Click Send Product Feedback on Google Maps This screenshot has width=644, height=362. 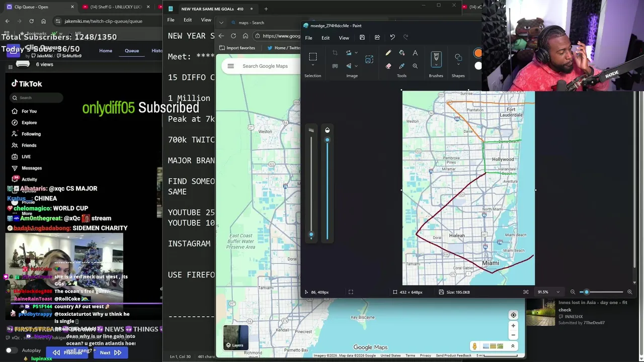[x=454, y=355]
